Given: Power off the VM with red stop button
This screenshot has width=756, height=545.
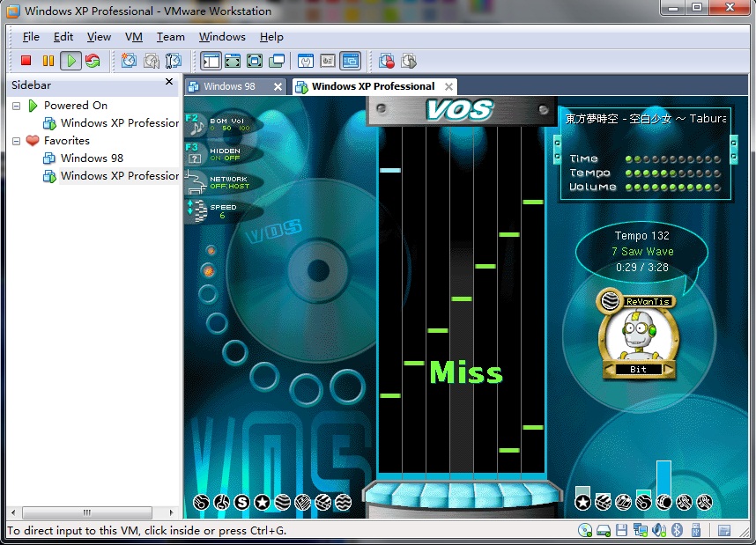Looking at the screenshot, I should click(x=26, y=61).
